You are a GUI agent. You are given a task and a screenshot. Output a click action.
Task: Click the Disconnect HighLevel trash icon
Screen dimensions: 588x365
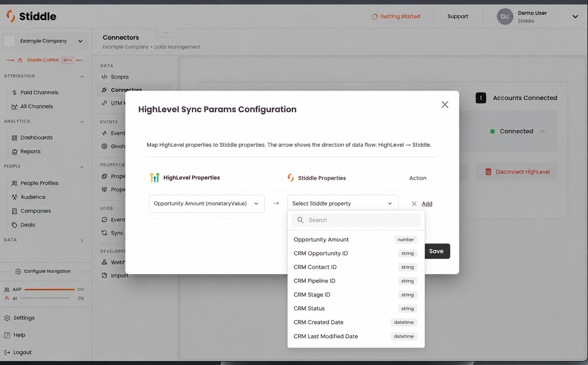pyautogui.click(x=488, y=172)
